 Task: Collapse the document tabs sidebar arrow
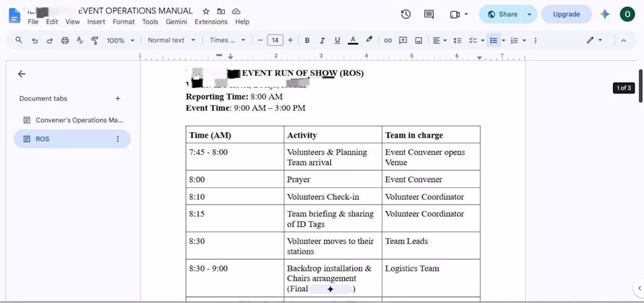coord(22,74)
